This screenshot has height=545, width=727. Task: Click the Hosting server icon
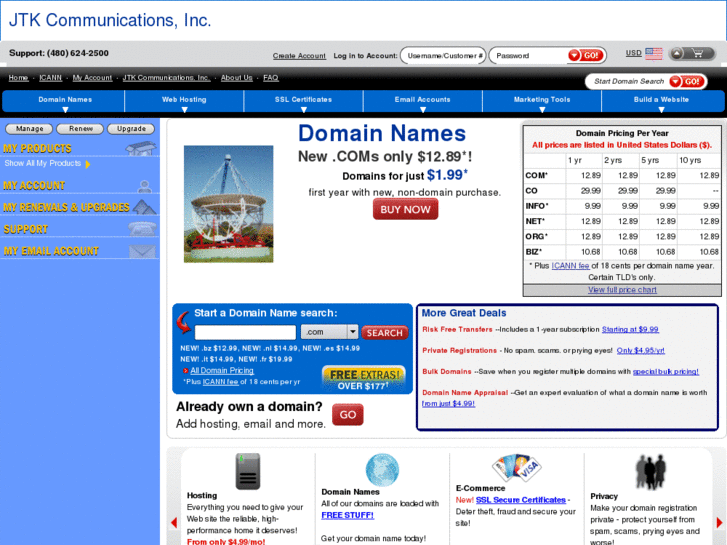coord(248,471)
